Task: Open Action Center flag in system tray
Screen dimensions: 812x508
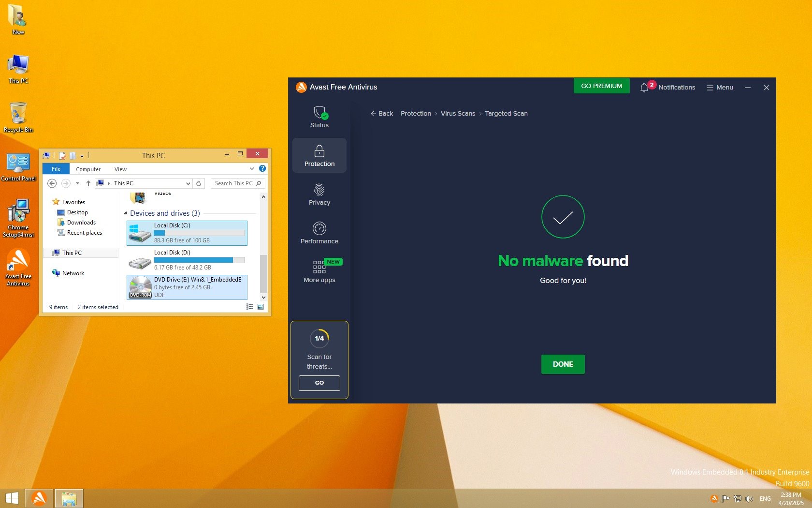Action: click(x=725, y=499)
